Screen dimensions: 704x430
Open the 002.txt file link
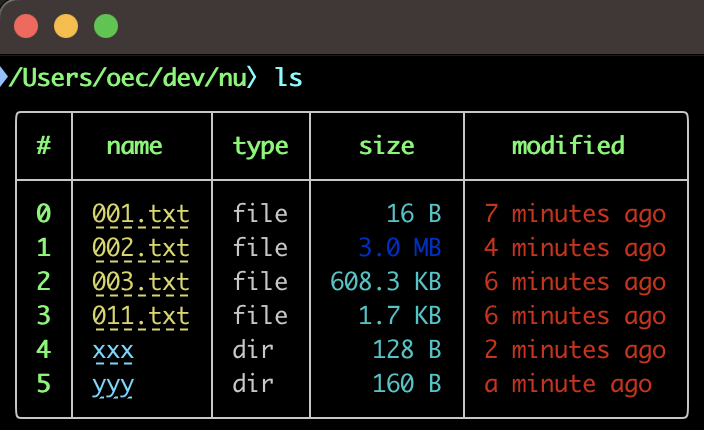pos(141,248)
